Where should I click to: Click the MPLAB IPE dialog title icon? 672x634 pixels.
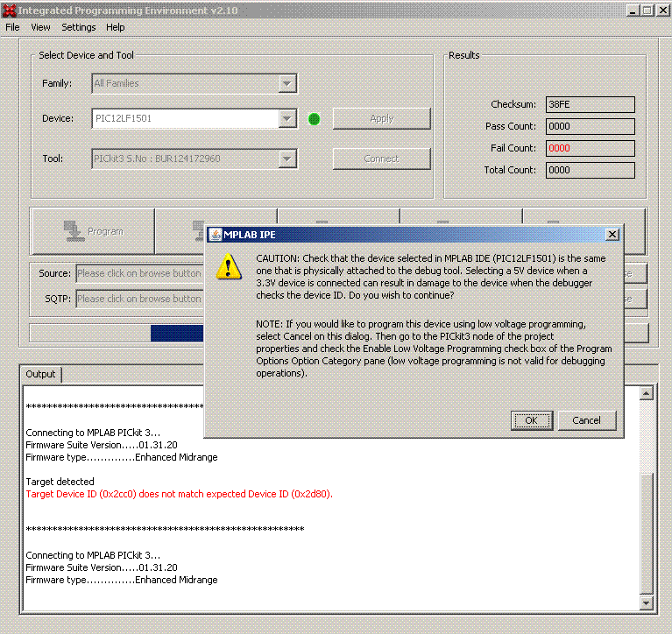pos(216,235)
